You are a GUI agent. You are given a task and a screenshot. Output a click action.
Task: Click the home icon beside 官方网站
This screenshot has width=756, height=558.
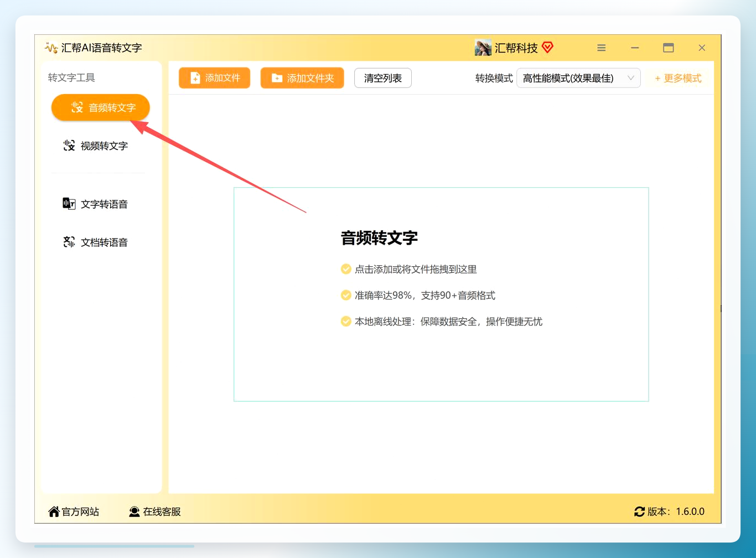(x=54, y=512)
